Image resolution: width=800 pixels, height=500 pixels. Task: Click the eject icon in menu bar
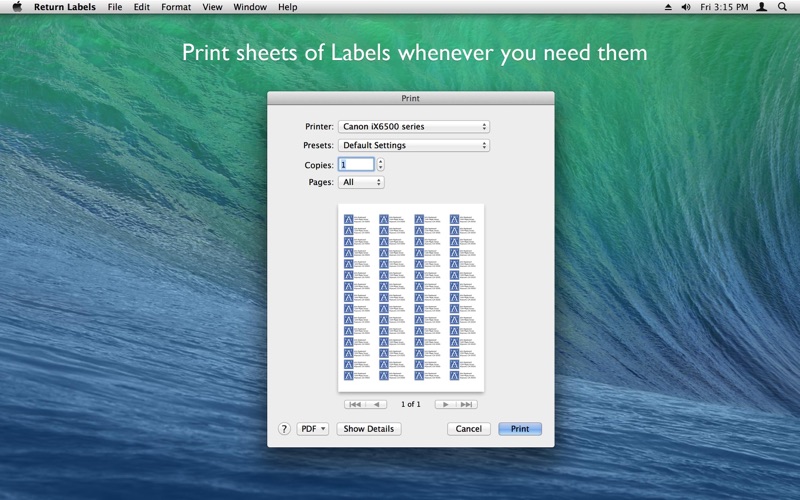(668, 7)
